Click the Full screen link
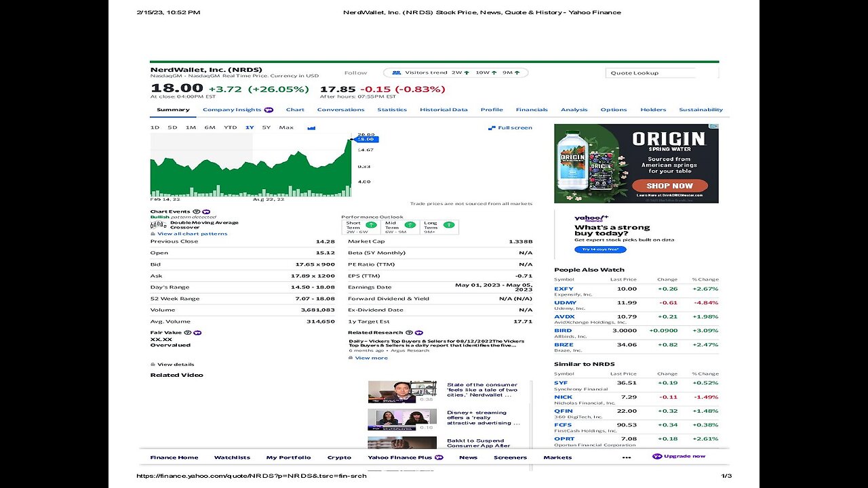Viewport: 868px width, 488px height. (x=515, y=127)
